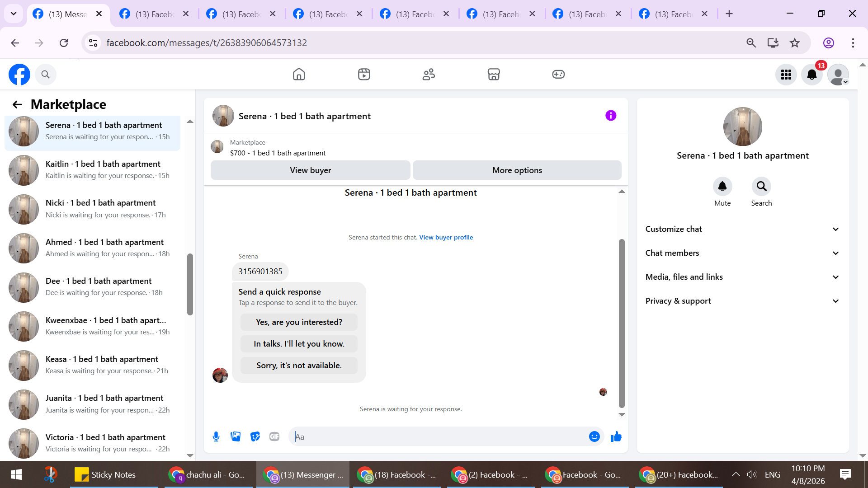Switch to the second Facebook browser tab
The width and height of the screenshot is (868, 488).
(x=154, y=14)
